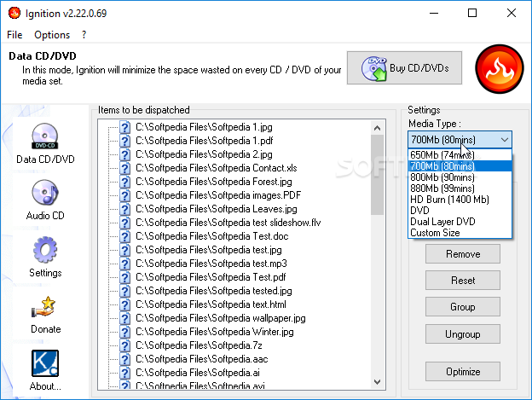The height and width of the screenshot is (400, 532).
Task: Select the Softpedia test.mp3 path text
Action: 211,264
